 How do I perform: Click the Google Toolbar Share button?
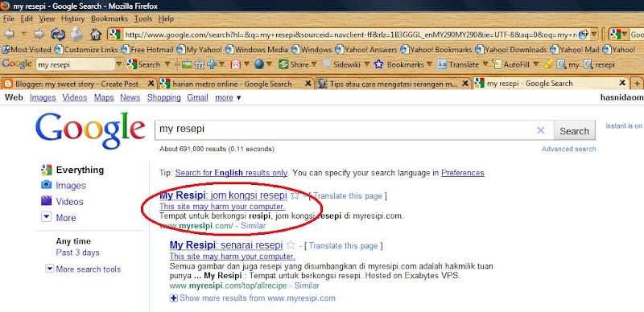[x=295, y=64]
